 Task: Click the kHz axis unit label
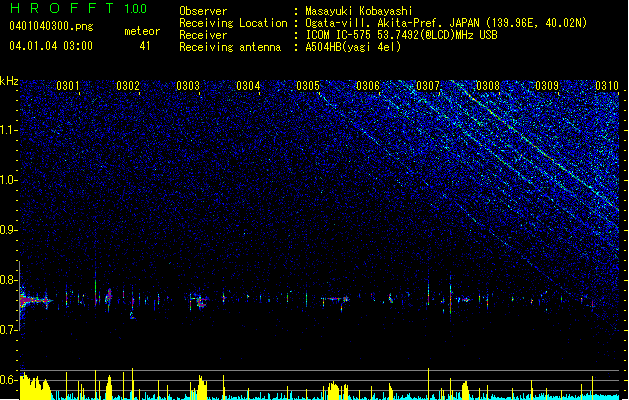(x=9, y=81)
